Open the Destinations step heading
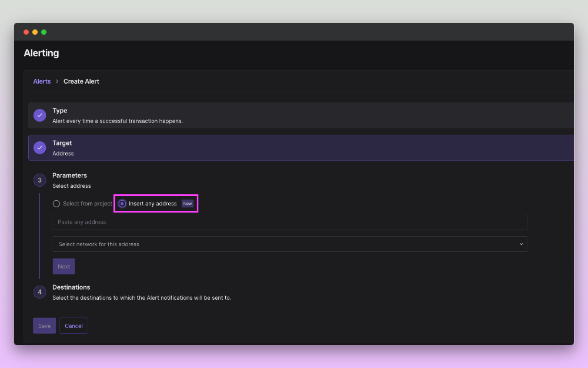Screen dimensions: 588x368 click(71, 287)
